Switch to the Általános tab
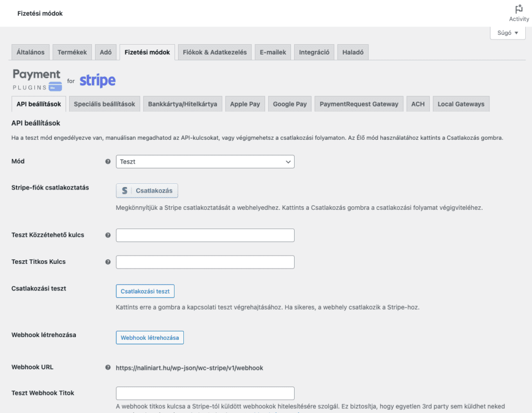This screenshot has height=413, width=532. pyautogui.click(x=31, y=52)
